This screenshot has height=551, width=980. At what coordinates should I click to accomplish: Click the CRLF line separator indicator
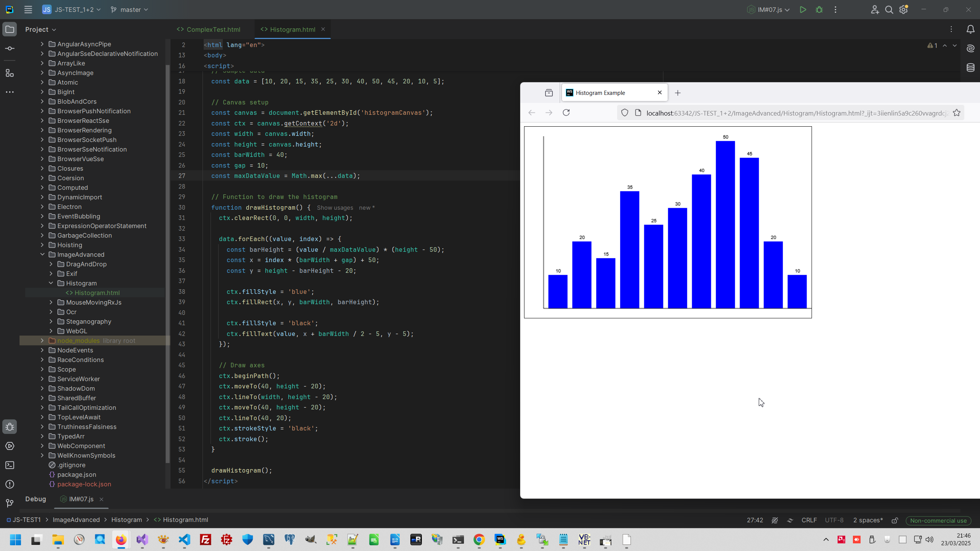(x=809, y=520)
